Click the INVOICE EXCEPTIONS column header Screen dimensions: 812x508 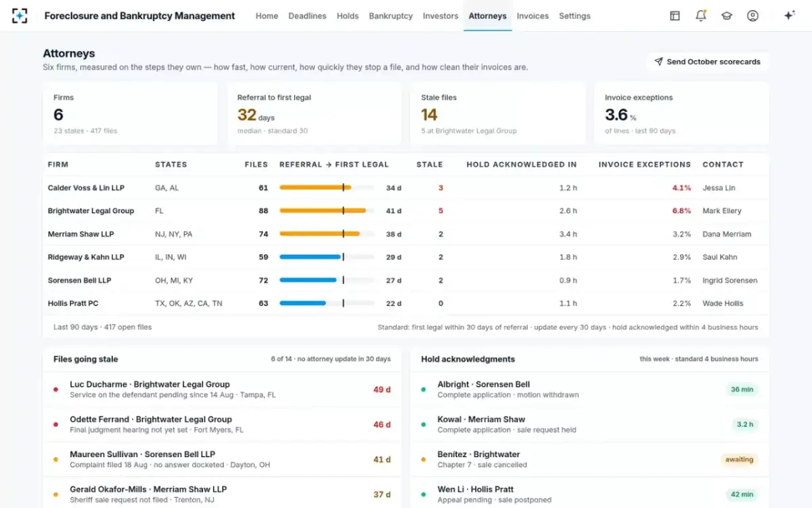tap(645, 165)
